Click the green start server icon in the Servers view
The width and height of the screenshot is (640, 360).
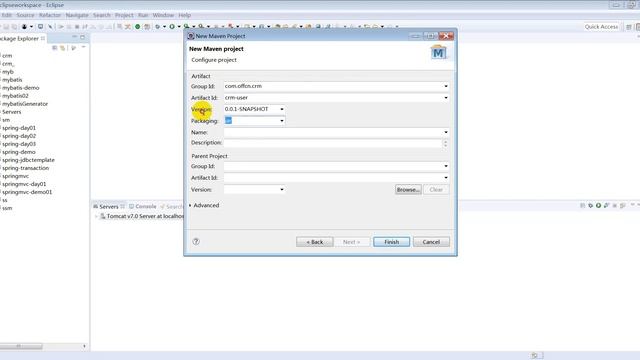pos(598,205)
